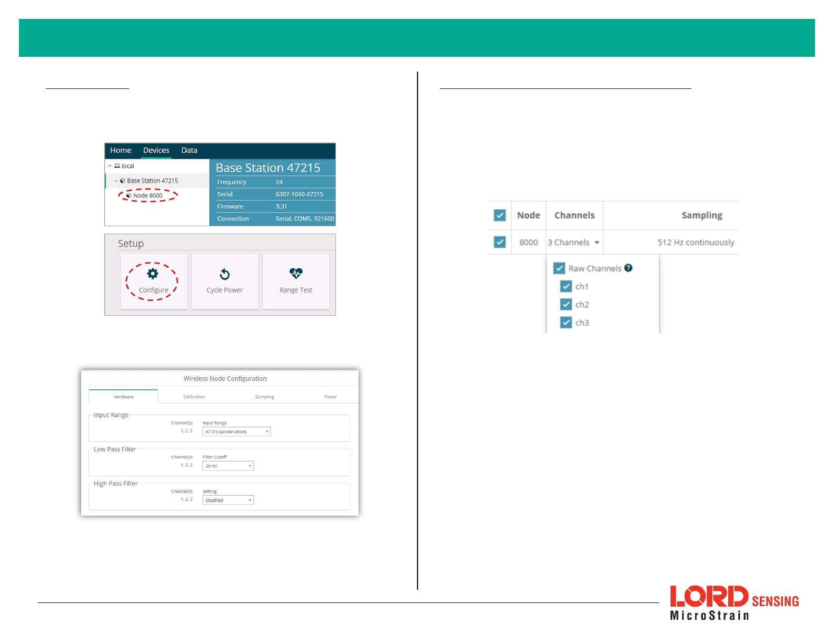Open the 3 Channels dropdown

(574, 243)
